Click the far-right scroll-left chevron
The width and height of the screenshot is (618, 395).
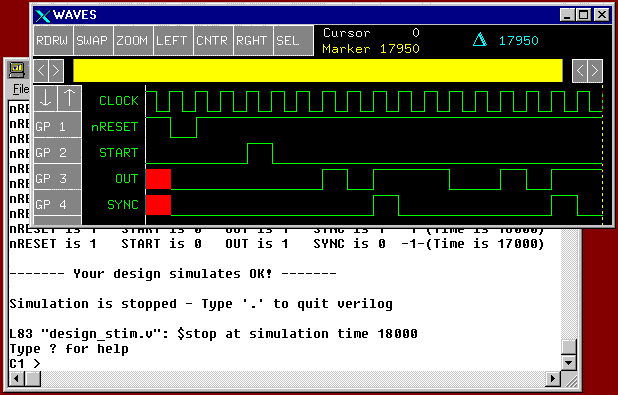tap(580, 71)
